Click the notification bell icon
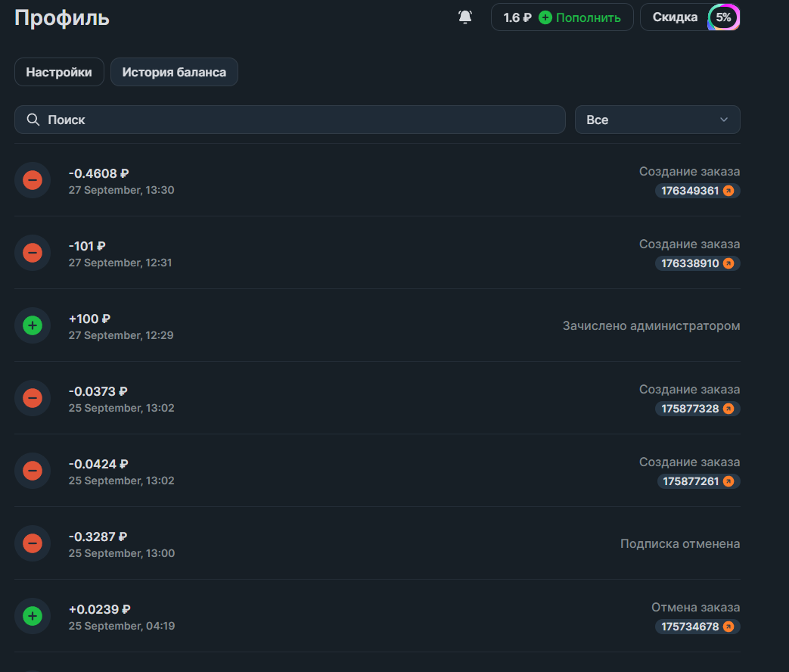This screenshot has width=789, height=672. click(465, 17)
